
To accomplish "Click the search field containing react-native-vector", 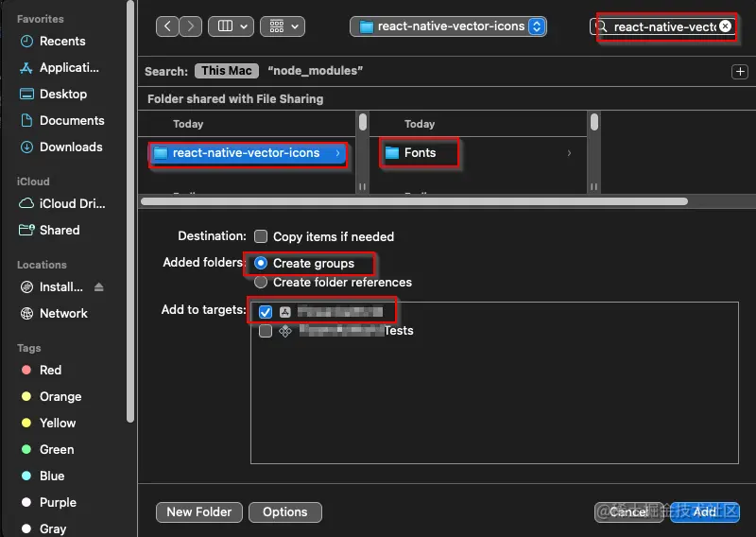I will [x=663, y=26].
